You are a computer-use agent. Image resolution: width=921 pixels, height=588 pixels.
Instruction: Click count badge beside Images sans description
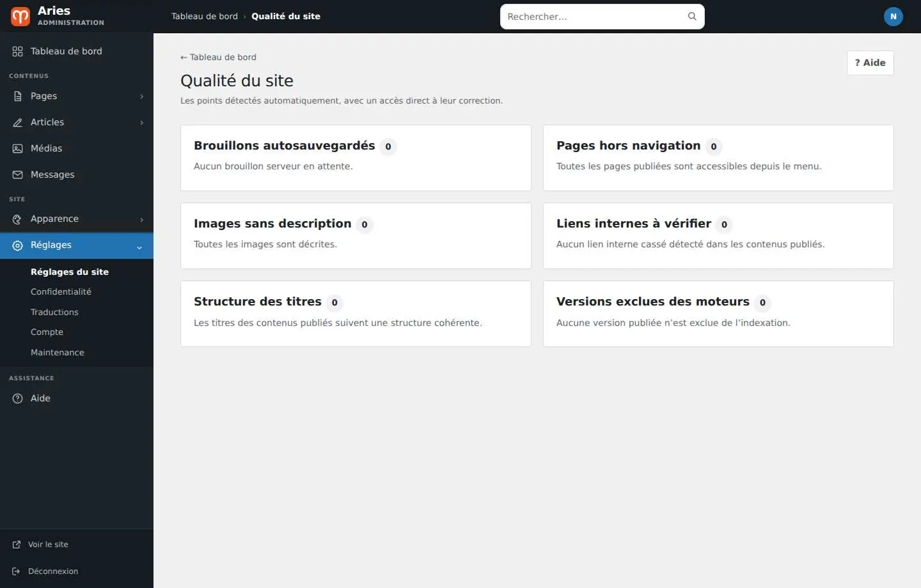coord(365,224)
